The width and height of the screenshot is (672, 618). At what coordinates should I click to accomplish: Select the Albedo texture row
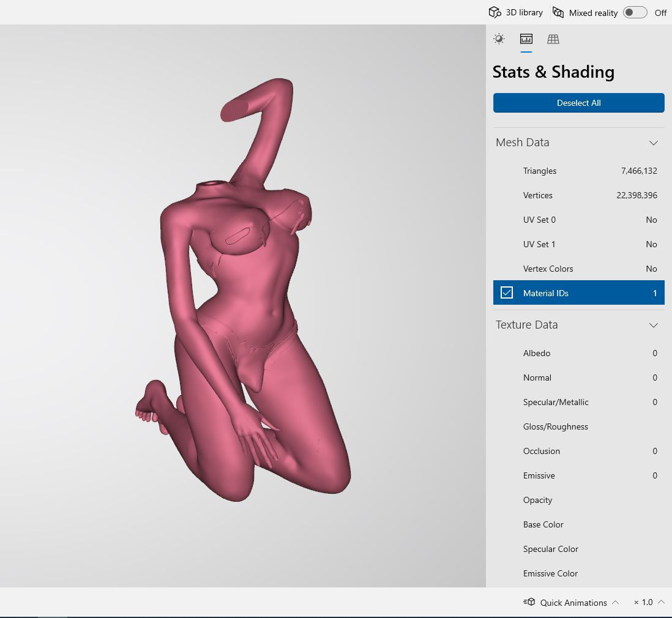(578, 353)
